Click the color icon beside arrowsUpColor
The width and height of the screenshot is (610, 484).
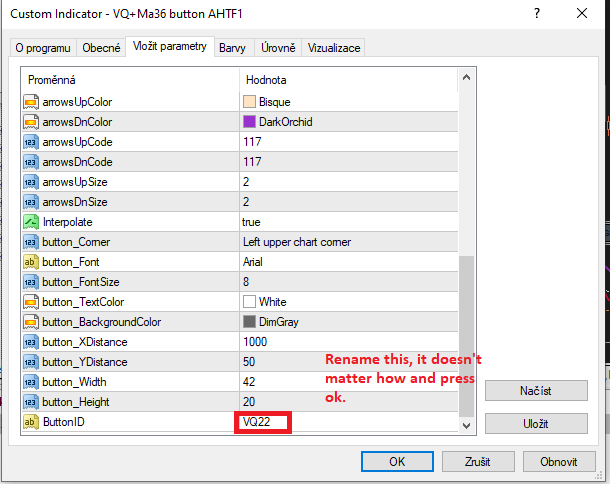pos(31,102)
